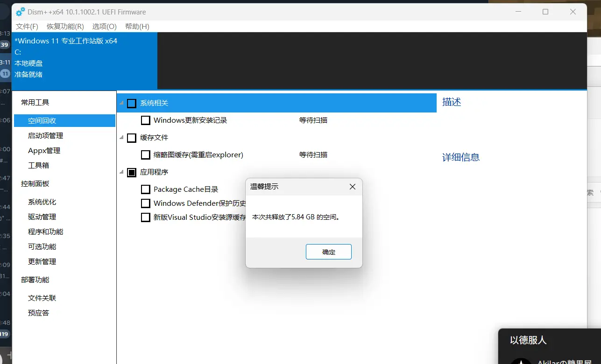
Task: Click the Dism++ gear icon in title bar
Action: pos(21,12)
